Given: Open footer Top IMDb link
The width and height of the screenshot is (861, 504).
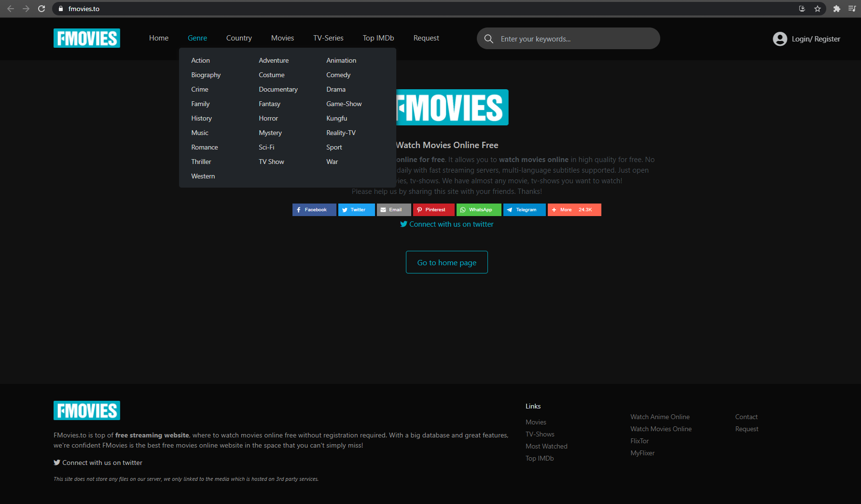Looking at the screenshot, I should (x=540, y=458).
